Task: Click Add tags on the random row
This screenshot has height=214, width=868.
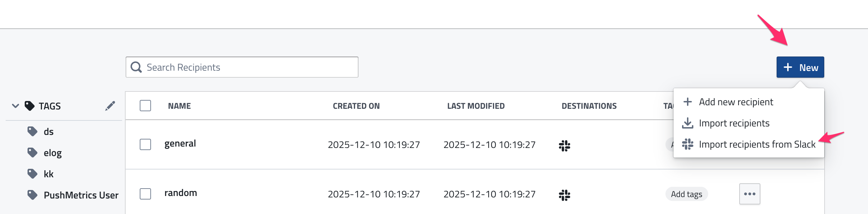Action: tap(686, 194)
